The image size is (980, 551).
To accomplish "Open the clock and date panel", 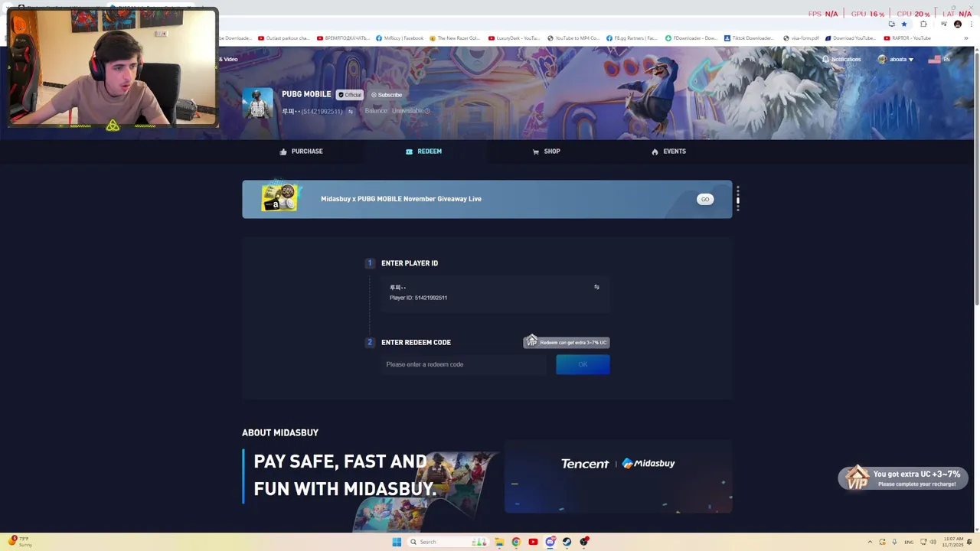I will click(x=953, y=542).
